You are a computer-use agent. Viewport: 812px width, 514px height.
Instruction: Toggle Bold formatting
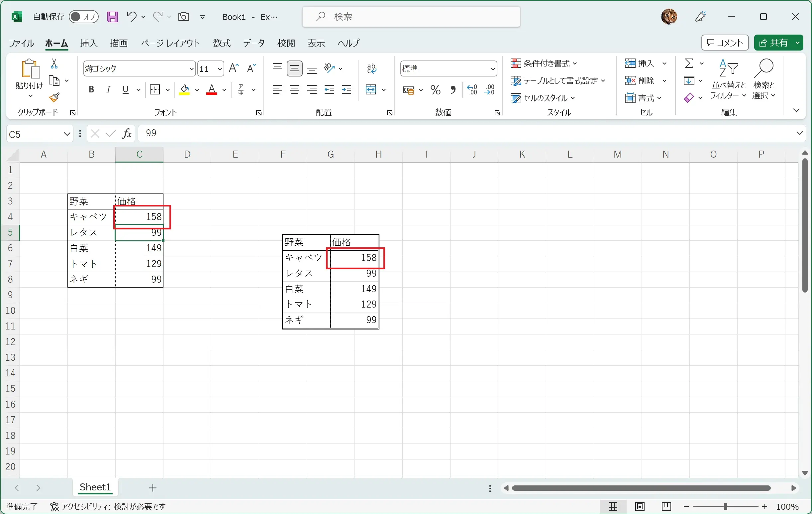[91, 90]
